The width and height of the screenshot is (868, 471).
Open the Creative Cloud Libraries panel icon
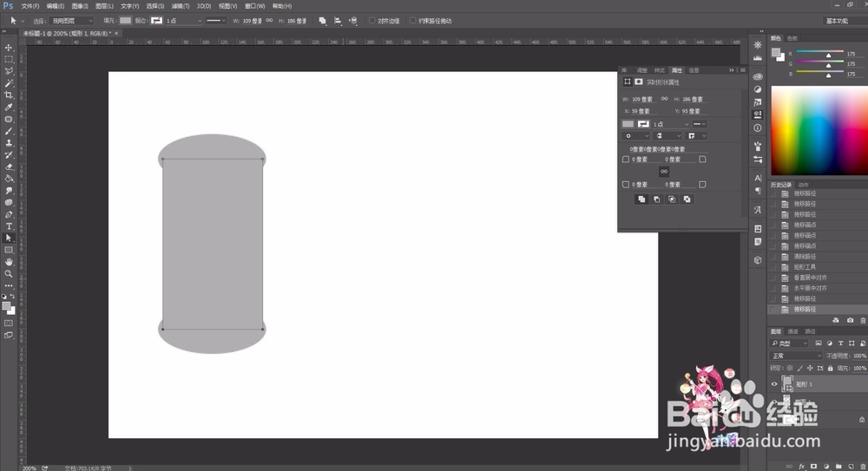[x=758, y=76]
